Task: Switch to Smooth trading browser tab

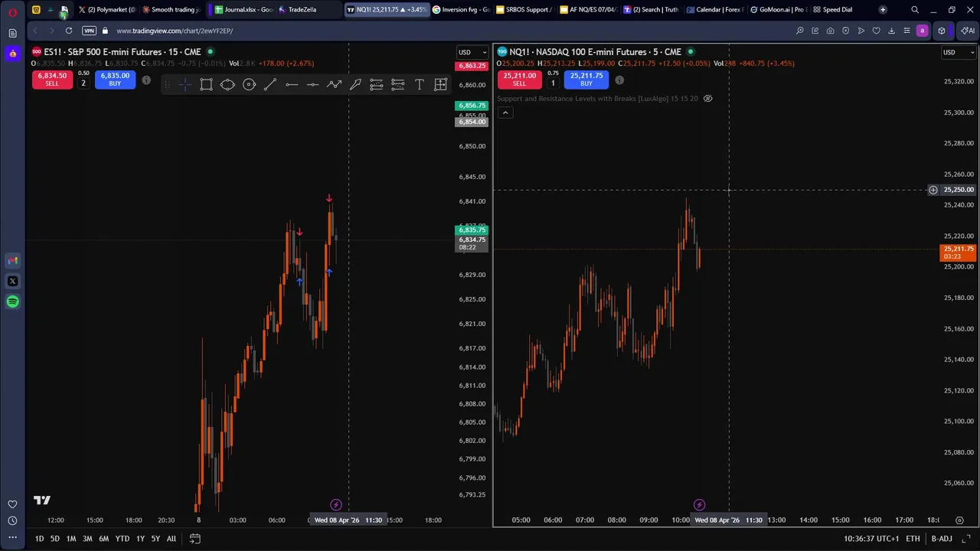Action: [x=171, y=10]
